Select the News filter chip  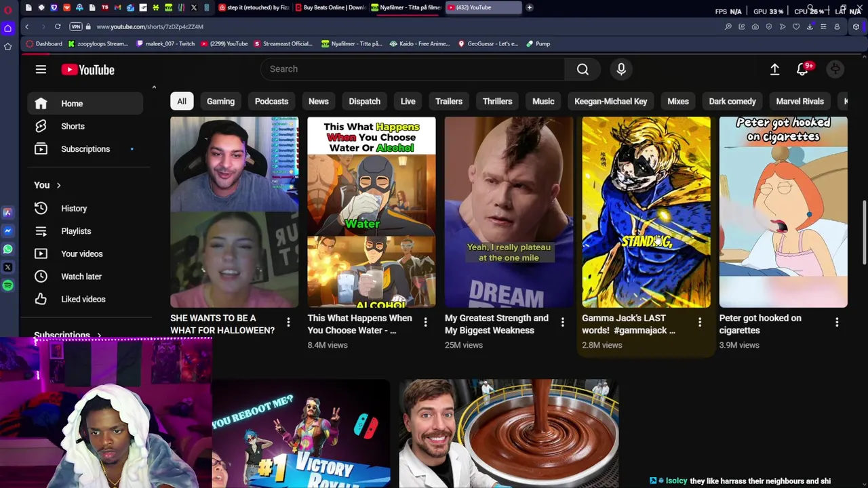(319, 101)
